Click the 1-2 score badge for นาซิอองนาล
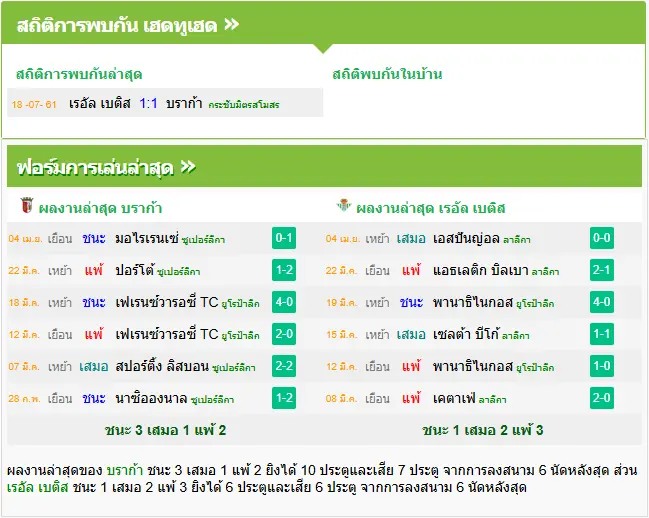 pos(284,398)
